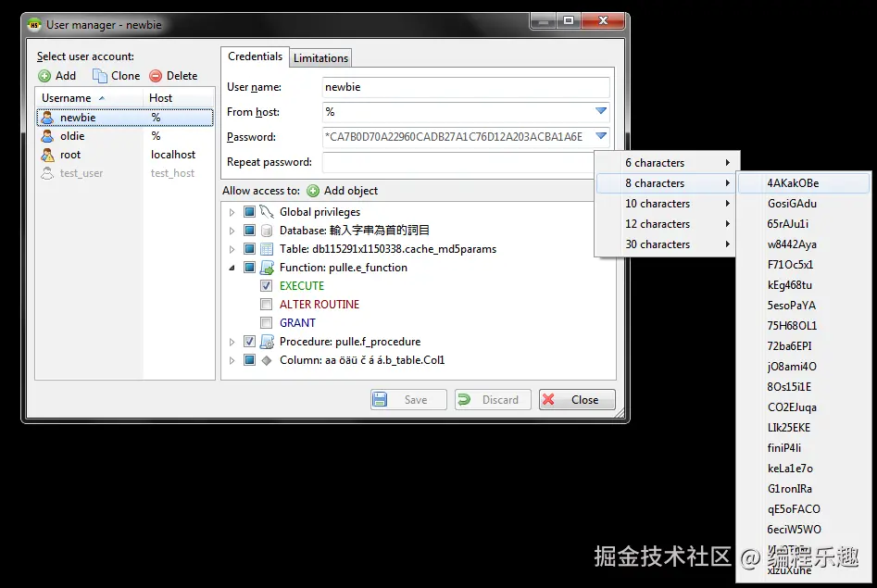877x588 pixels.
Task: Choose generated password finiP4li
Action: [x=804, y=448]
